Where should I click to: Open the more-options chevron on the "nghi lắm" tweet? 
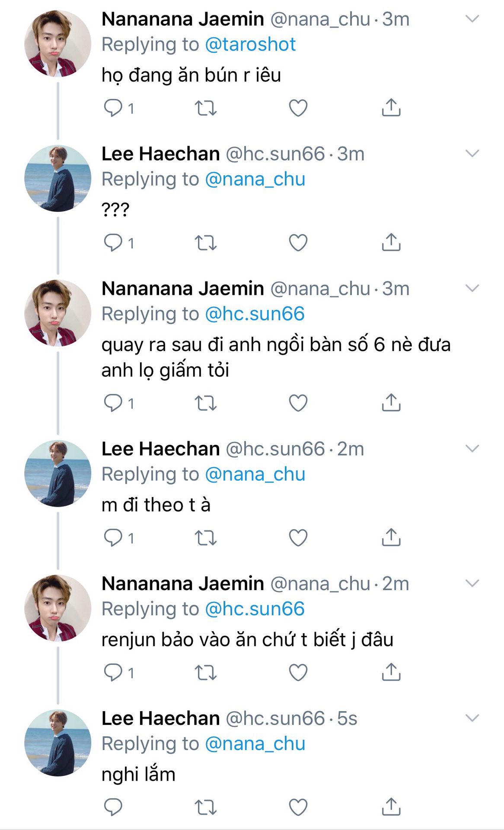pyautogui.click(x=472, y=718)
